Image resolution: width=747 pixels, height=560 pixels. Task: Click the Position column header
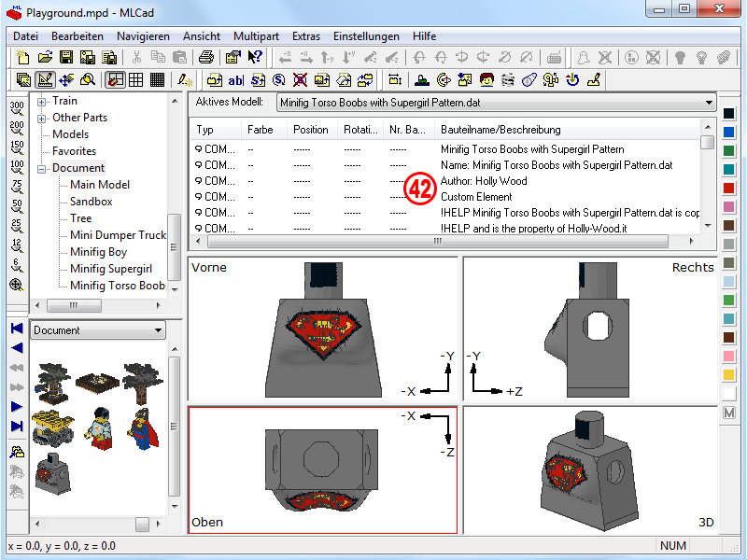click(312, 130)
